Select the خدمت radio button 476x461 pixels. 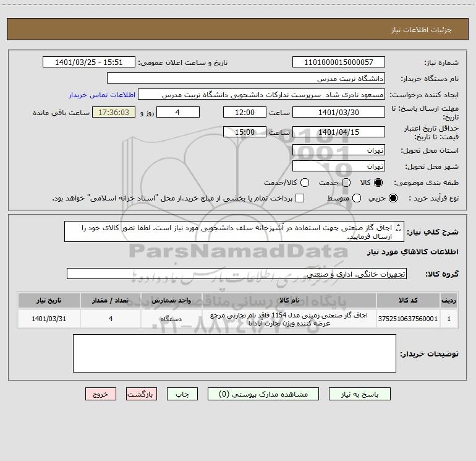point(346,183)
